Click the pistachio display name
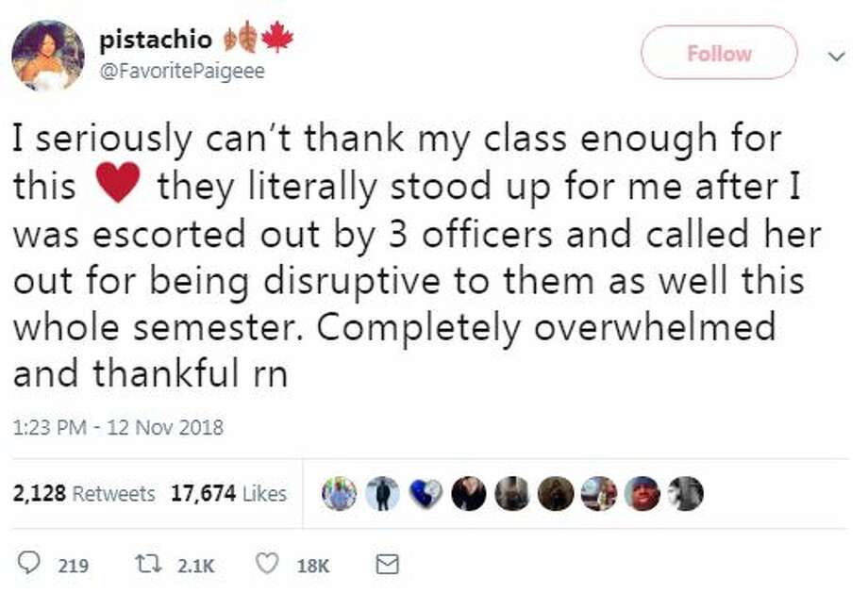The image size is (868, 609). point(156,40)
